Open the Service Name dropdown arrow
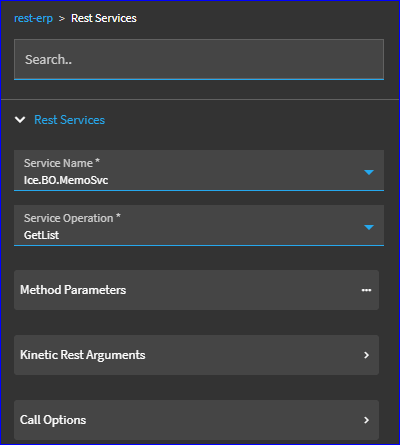 (x=369, y=172)
